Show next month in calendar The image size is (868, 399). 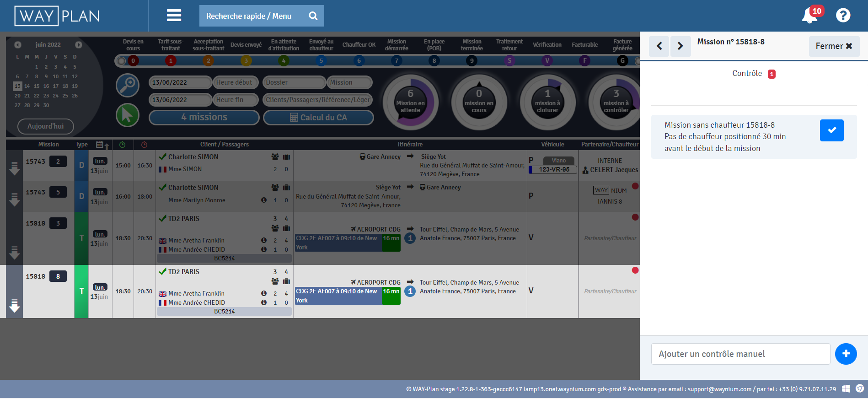79,45
